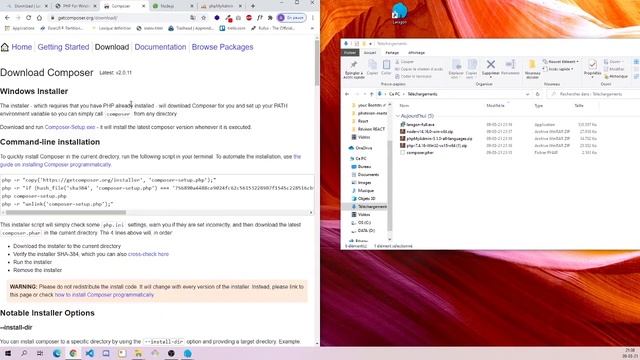This screenshot has height=360, width=640.
Task: Switch to the PHP For Windows tab
Action: coord(75,6)
